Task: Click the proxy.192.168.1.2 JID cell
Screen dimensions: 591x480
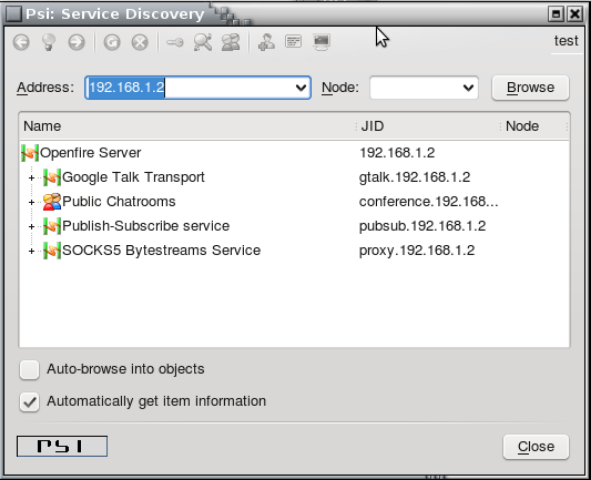Action: (417, 251)
